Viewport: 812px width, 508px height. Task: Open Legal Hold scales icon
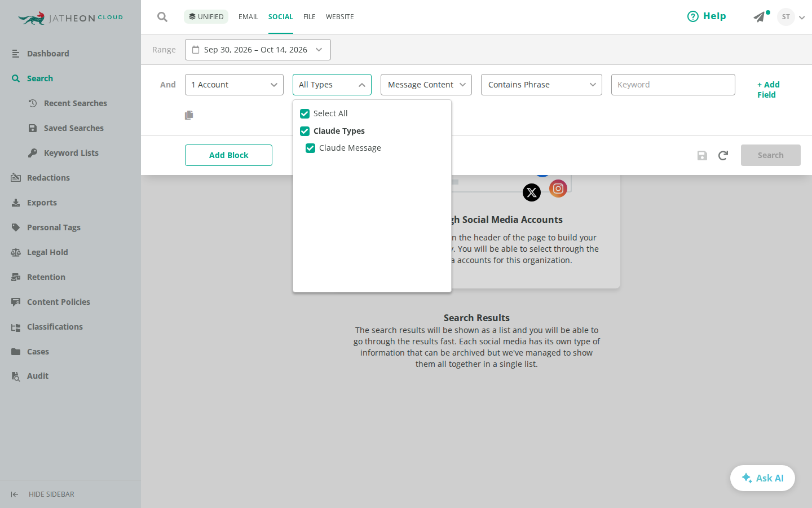click(16, 252)
